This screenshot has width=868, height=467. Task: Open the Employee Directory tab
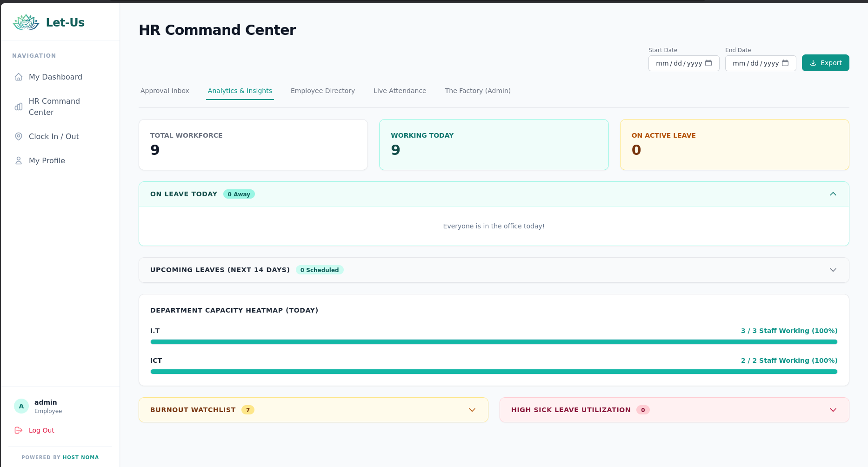click(323, 91)
